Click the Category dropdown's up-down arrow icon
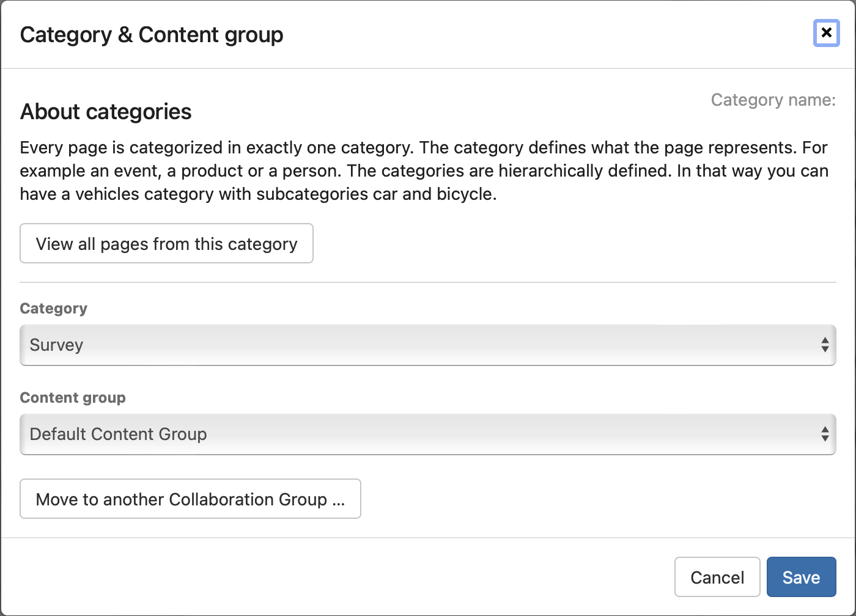The width and height of the screenshot is (856, 616). tap(825, 345)
